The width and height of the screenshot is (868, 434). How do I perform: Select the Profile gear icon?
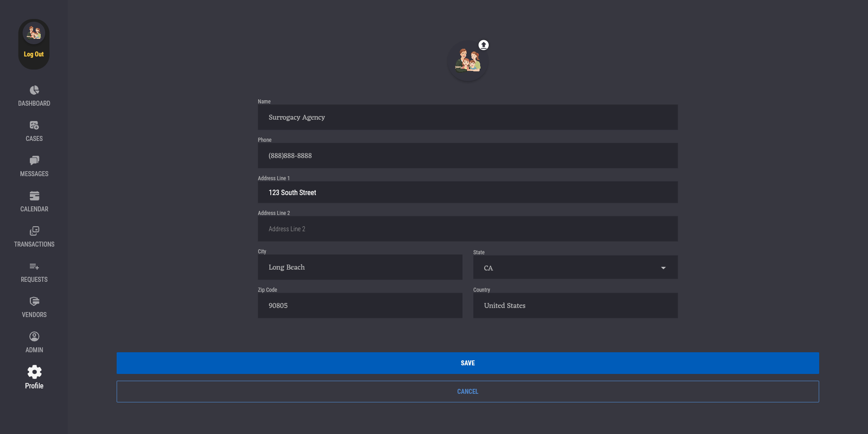tap(34, 372)
